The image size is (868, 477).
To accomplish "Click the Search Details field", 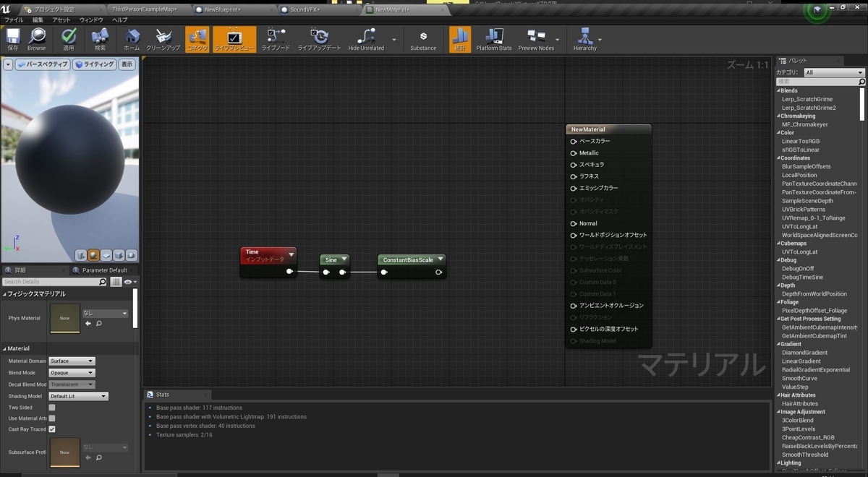I will [x=54, y=282].
